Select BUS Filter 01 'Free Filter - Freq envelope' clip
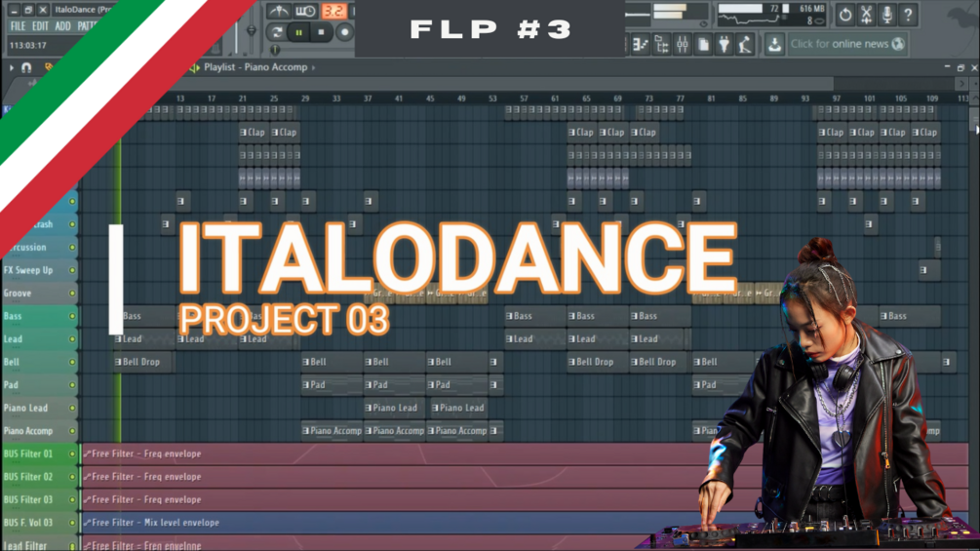The image size is (980, 551). (x=525, y=454)
